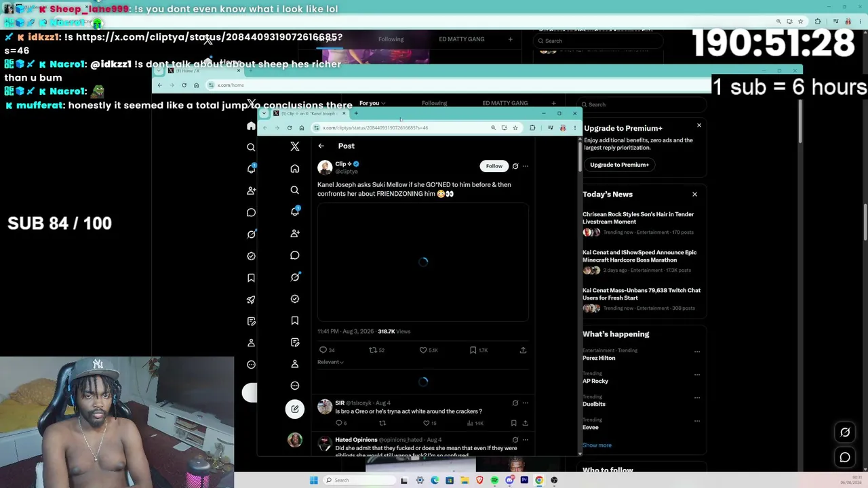
Task: Go back using the Post header arrow
Action: (x=321, y=146)
